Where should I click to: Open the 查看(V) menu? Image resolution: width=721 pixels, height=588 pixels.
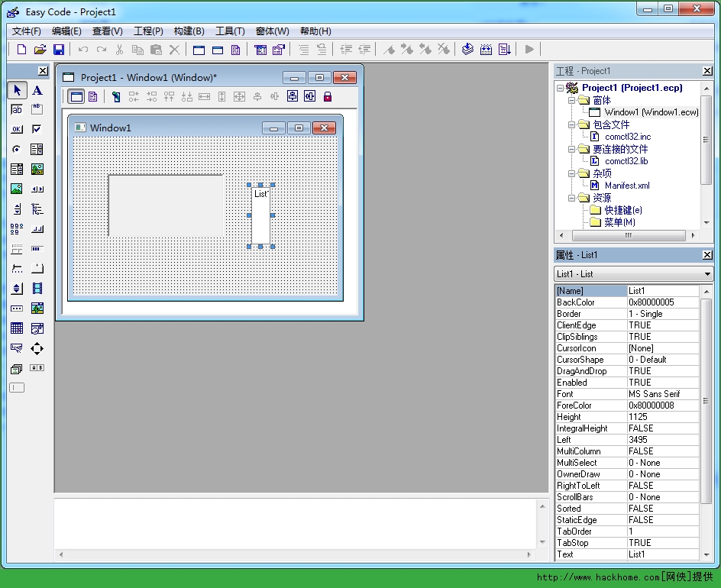coord(108,31)
